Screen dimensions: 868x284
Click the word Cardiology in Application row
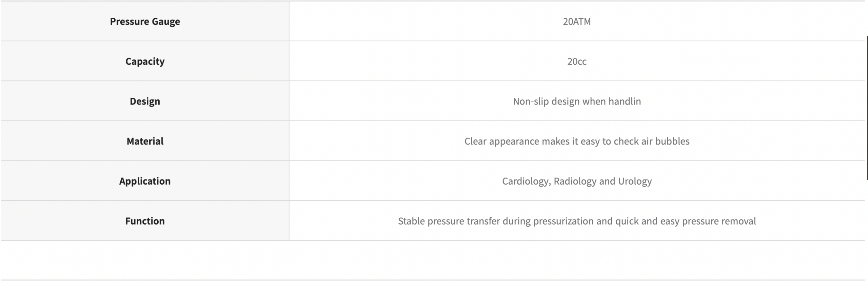click(x=526, y=181)
